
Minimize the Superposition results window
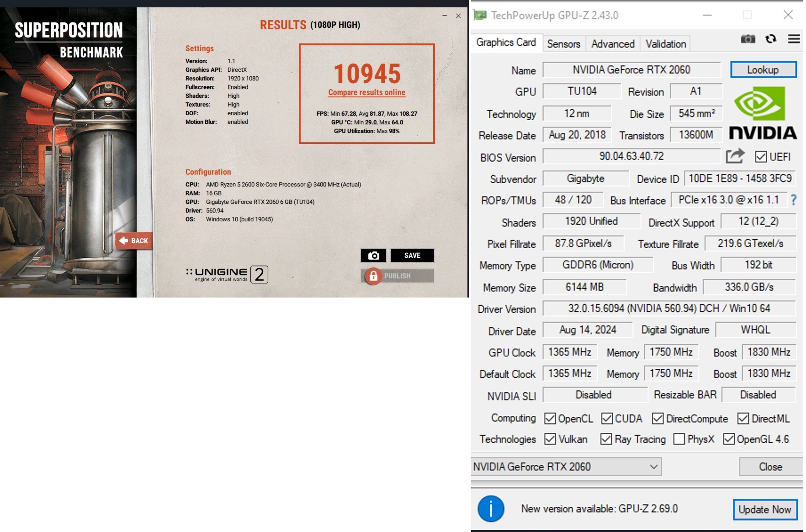pos(445,16)
